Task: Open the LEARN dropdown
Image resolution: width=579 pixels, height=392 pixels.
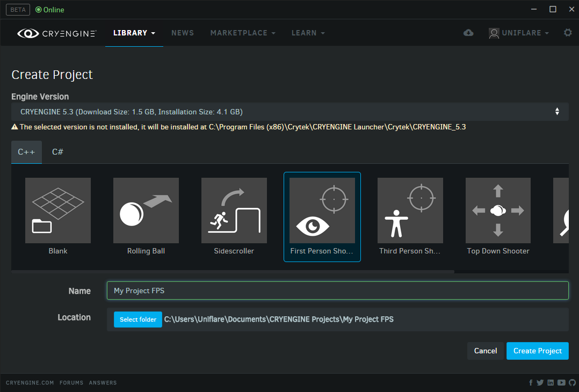Action: 308,33
